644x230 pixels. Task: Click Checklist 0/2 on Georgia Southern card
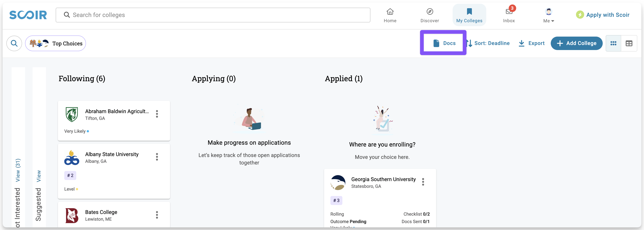(417, 214)
